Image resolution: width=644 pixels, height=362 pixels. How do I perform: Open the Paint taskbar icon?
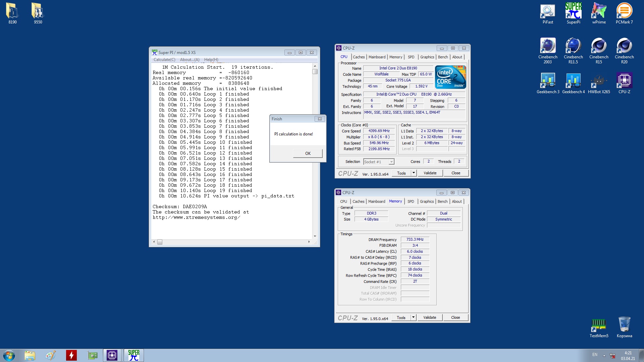(x=51, y=355)
